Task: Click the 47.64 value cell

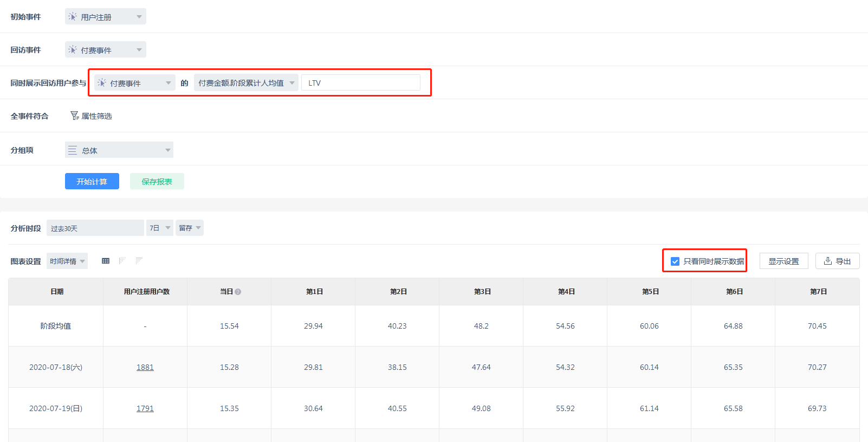Action: (482, 367)
